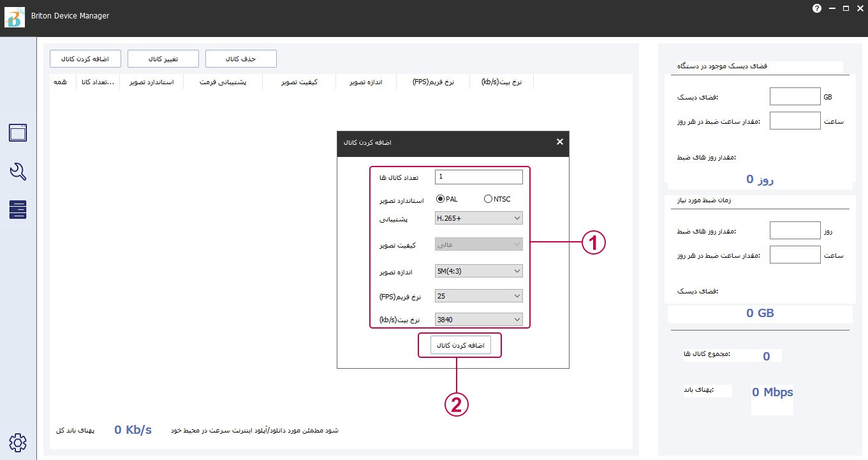Close the اضافه کردن کانال dialog
868x460 pixels.
pyautogui.click(x=559, y=142)
